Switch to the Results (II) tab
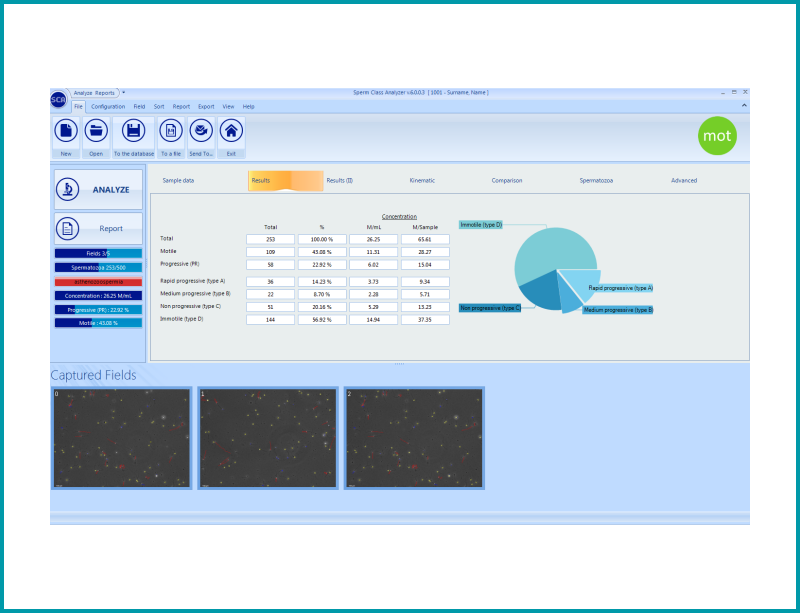800x613 pixels. tap(340, 181)
